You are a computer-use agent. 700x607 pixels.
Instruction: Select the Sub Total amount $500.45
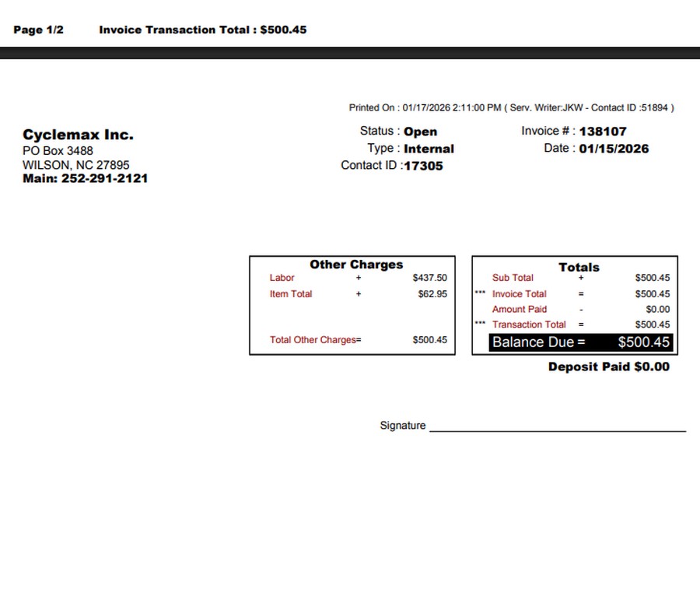[653, 278]
